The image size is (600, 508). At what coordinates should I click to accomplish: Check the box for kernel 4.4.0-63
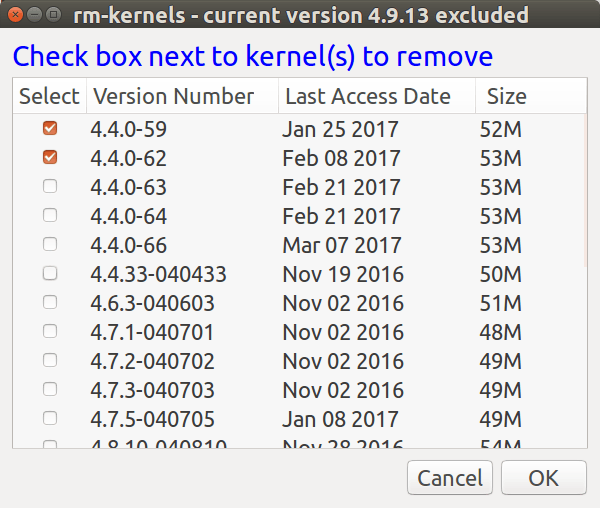[x=50, y=187]
